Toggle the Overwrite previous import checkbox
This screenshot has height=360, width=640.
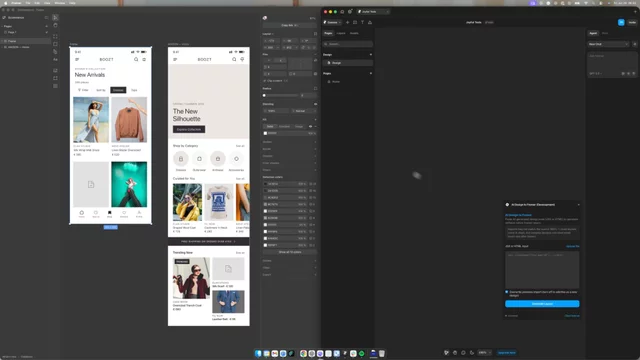tap(507, 292)
